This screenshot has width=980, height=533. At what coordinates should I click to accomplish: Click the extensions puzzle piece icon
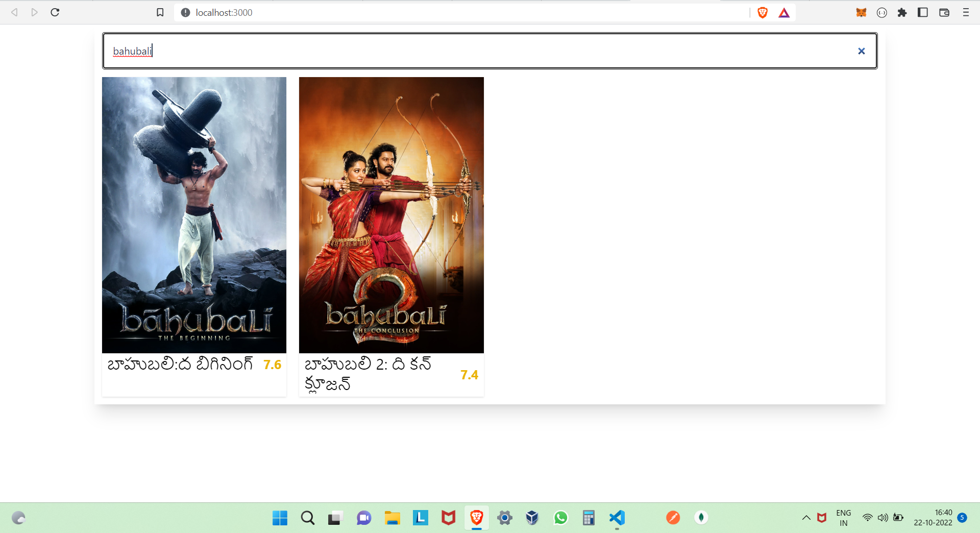(902, 12)
